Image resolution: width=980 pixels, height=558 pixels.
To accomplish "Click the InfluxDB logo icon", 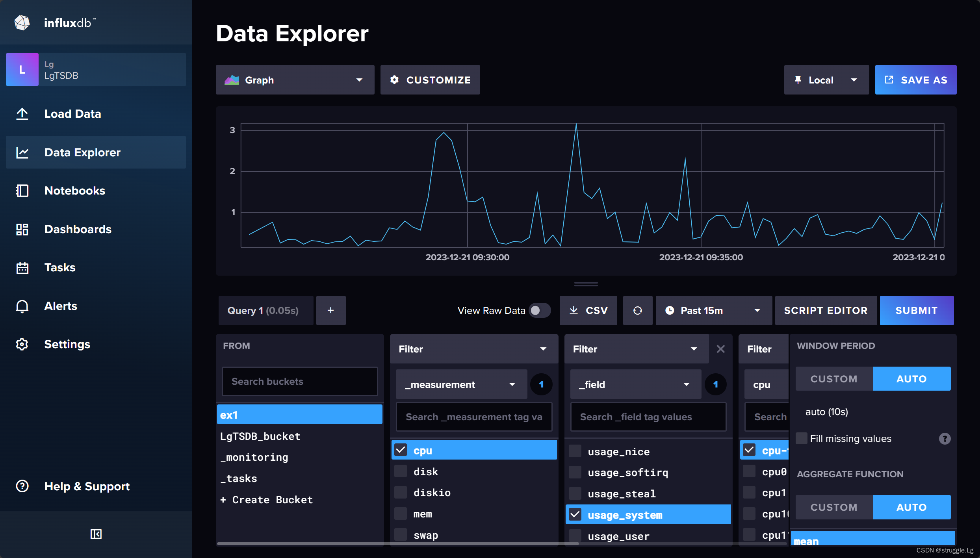I will (22, 23).
